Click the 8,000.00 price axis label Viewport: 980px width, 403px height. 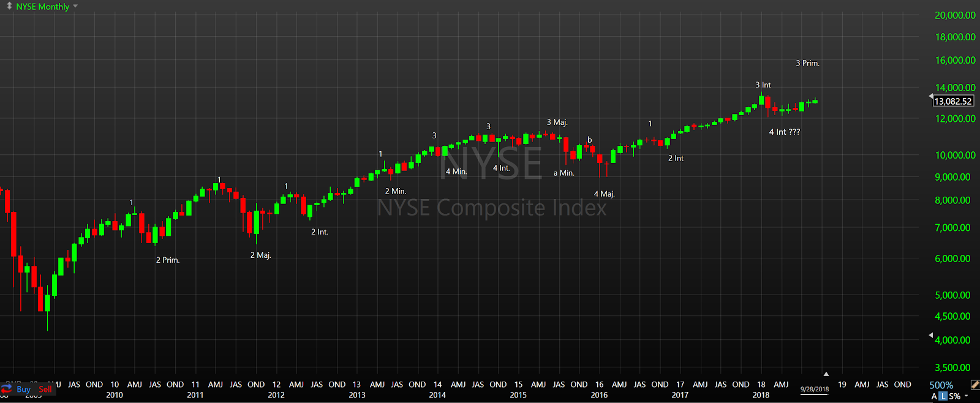click(x=952, y=200)
